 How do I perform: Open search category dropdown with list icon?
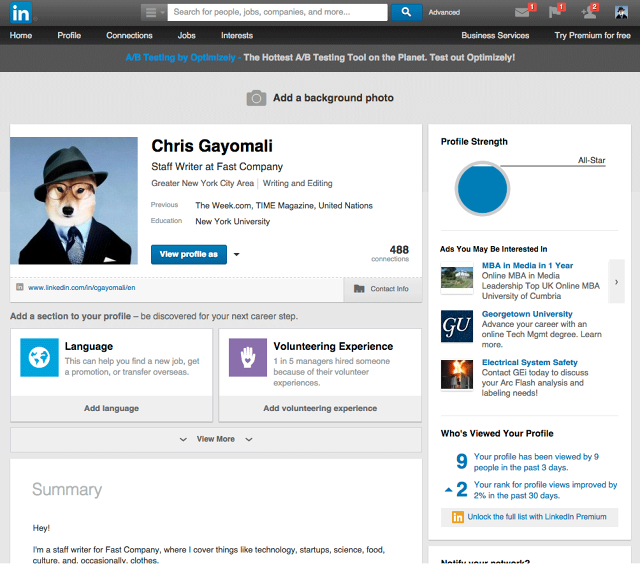click(154, 12)
